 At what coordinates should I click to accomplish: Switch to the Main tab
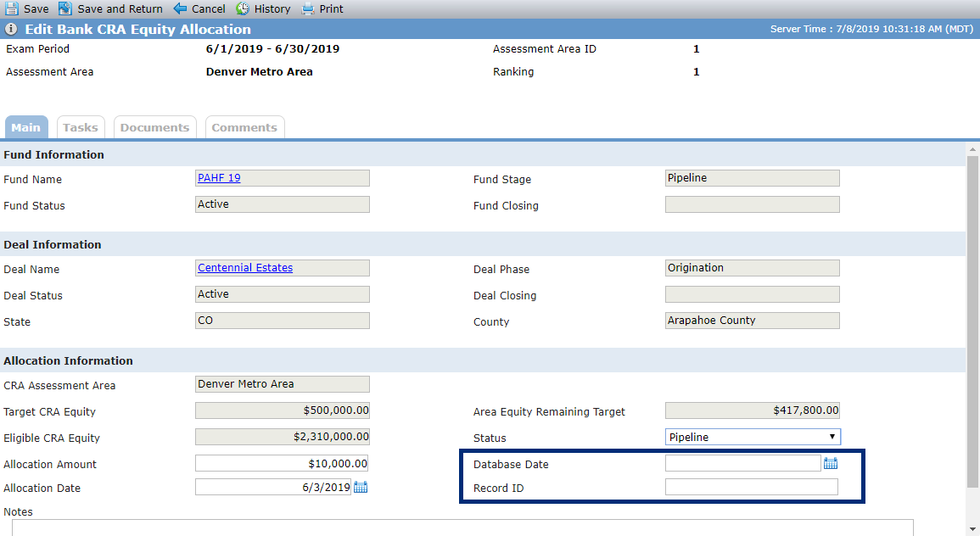click(x=26, y=127)
